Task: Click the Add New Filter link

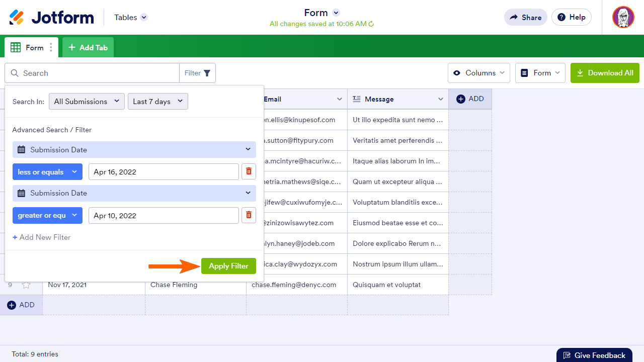Action: pyautogui.click(x=42, y=237)
